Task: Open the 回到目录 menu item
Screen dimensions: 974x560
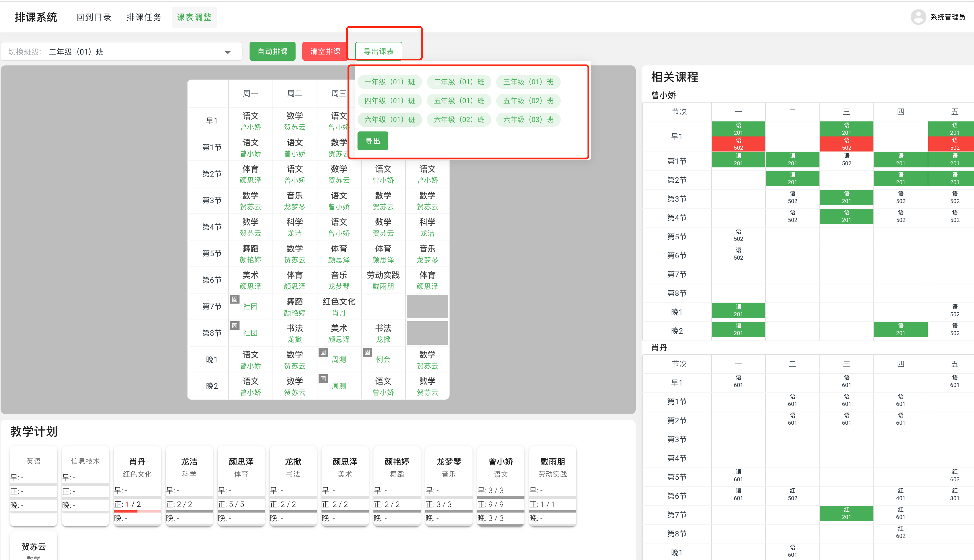Action: (x=93, y=17)
